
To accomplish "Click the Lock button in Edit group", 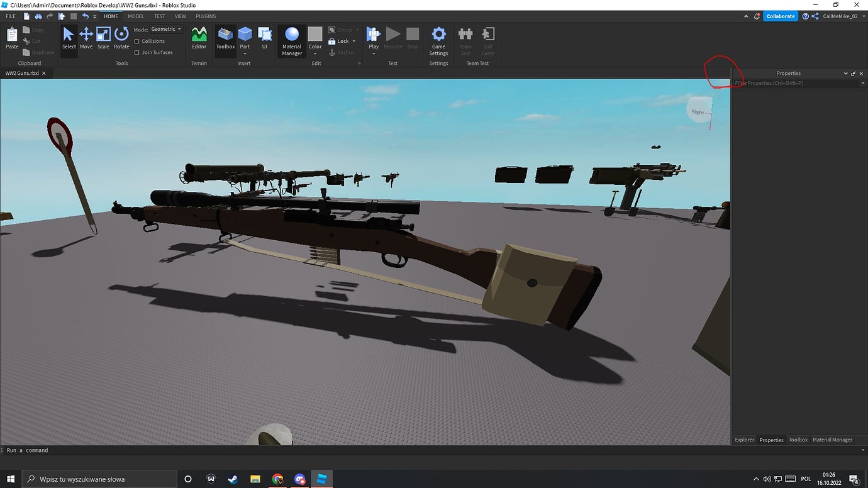I will point(339,42).
